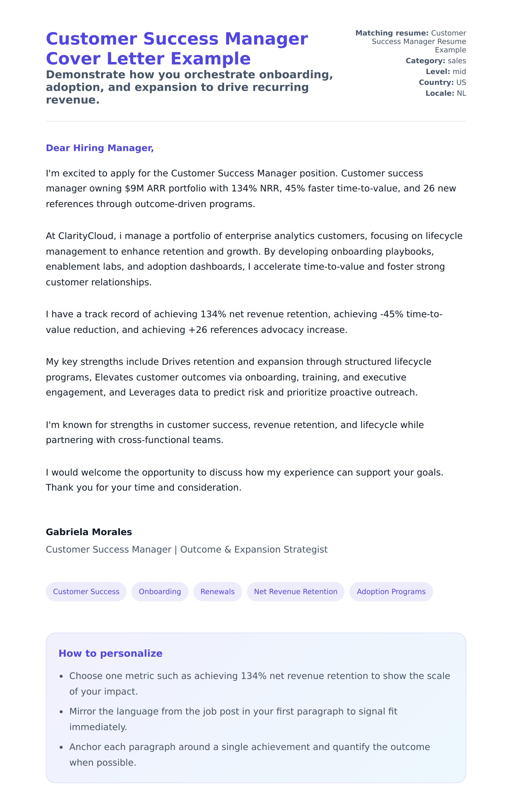
Task: Click the subtitle about orchestrating onboarding
Action: coord(189,87)
